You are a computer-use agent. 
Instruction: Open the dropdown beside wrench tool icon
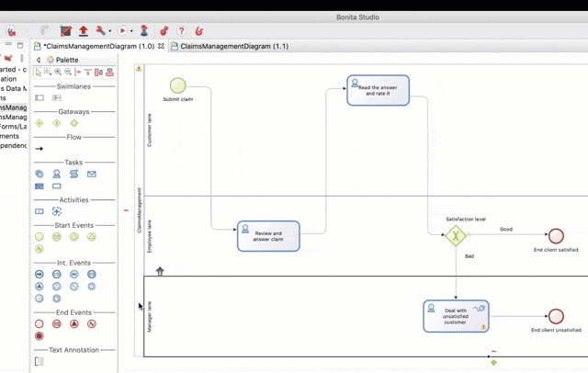110,32
